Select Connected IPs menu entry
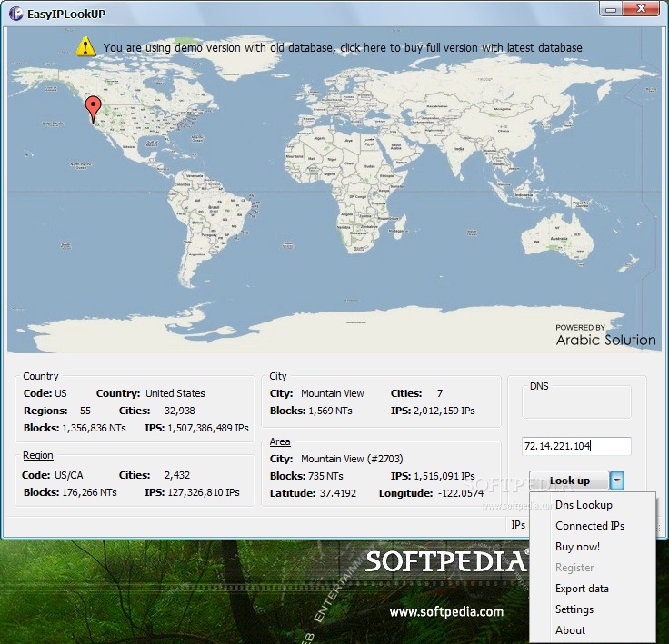The height and width of the screenshot is (644, 669). tap(590, 526)
